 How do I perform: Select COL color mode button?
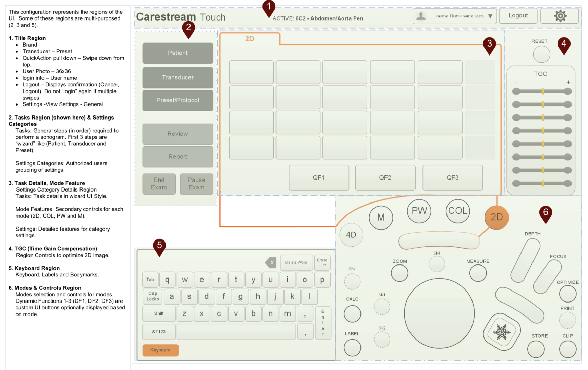click(x=458, y=211)
